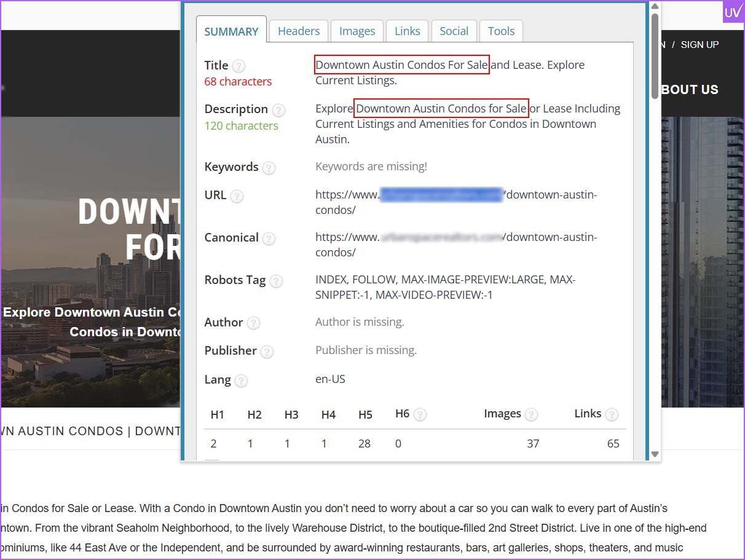
Task: Click the '120 characters' description length text
Action: coord(241,126)
